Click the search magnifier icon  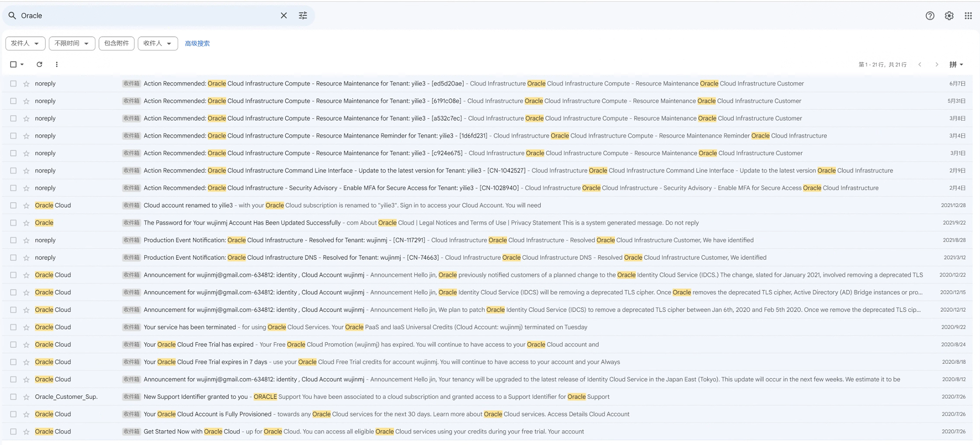tap(12, 16)
